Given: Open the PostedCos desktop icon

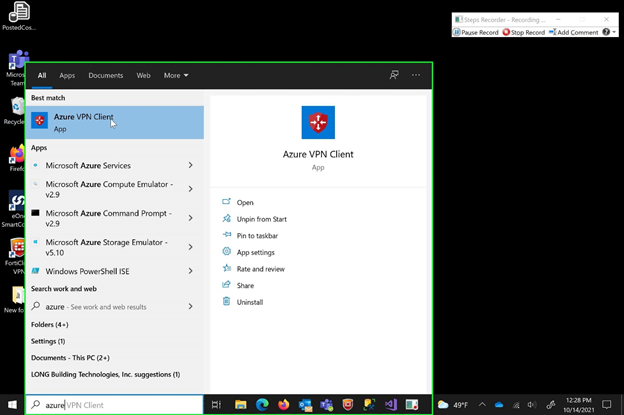Looking at the screenshot, I should [19, 16].
